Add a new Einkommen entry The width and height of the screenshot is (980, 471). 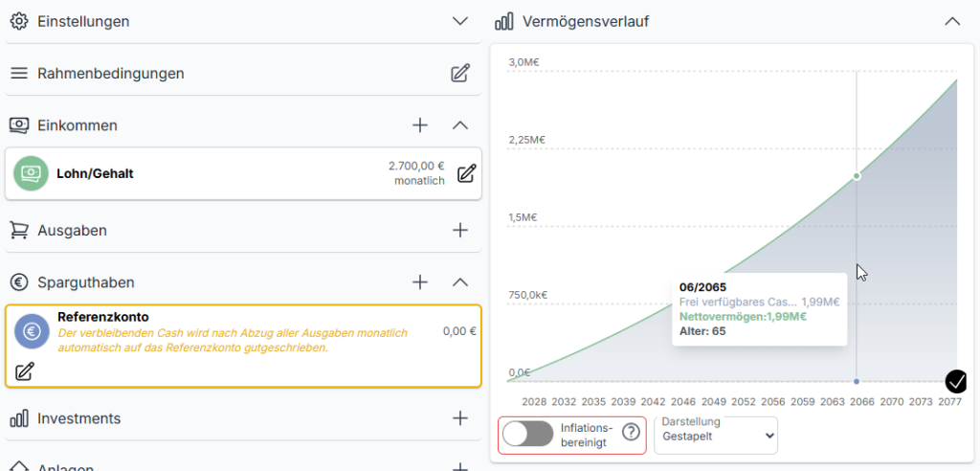(x=420, y=125)
